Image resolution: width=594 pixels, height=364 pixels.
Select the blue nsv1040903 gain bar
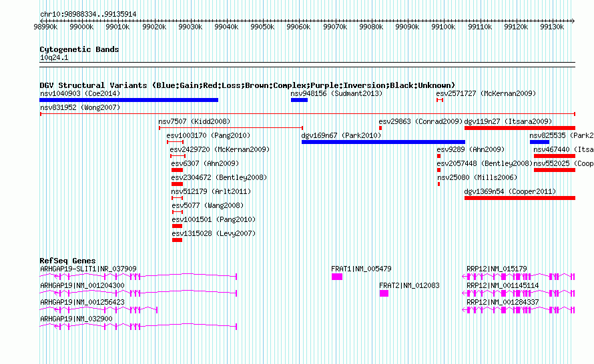point(129,100)
